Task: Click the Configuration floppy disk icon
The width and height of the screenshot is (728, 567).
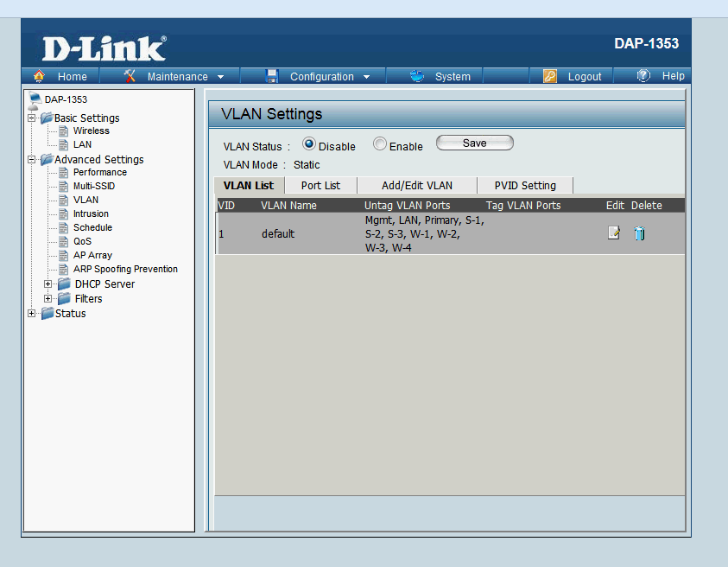Action: tap(273, 76)
